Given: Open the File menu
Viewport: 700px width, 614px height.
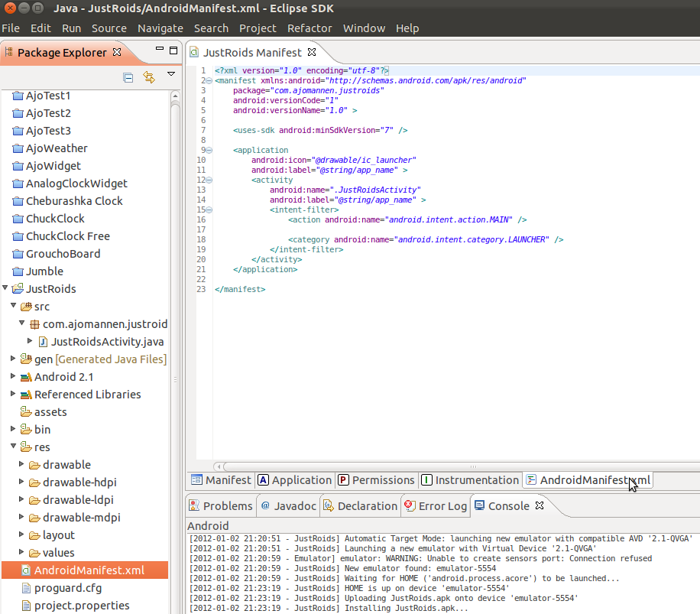Looking at the screenshot, I should pos(11,28).
